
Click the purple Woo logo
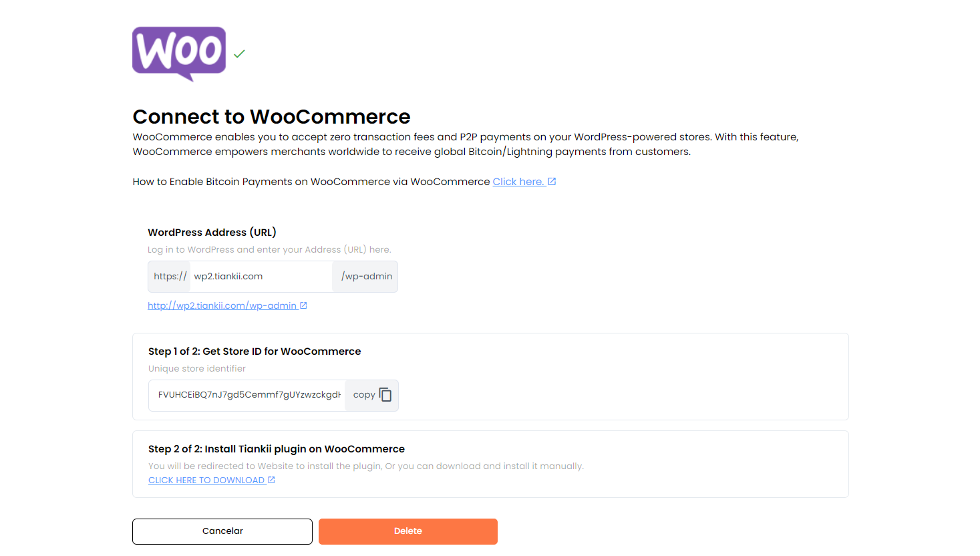click(179, 53)
